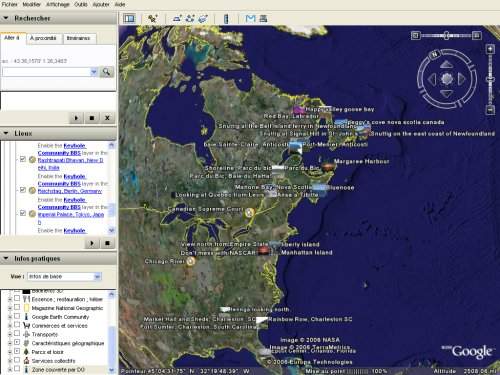
Task: Uncheck the Reichstag, Berlin placemark checkbox
Action: coord(23,190)
